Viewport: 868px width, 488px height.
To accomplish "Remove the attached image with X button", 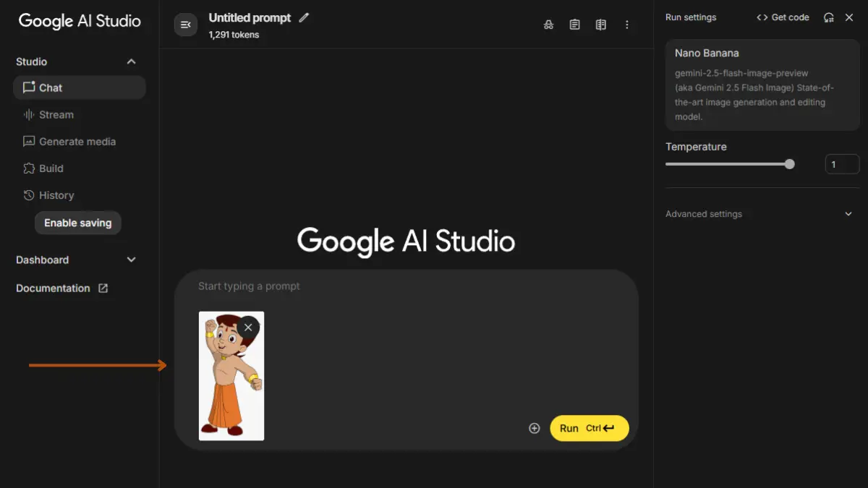I will 248,328.
